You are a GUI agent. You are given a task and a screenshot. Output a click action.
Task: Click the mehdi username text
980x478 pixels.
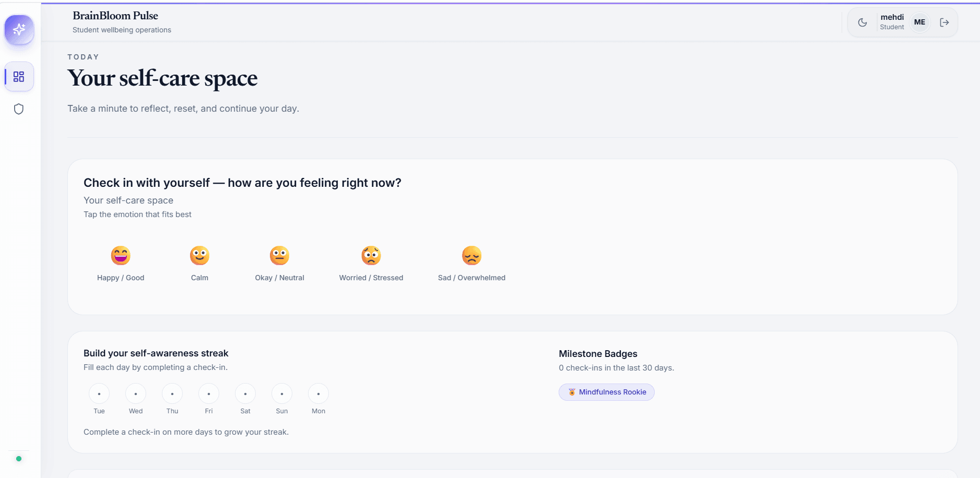[892, 17]
